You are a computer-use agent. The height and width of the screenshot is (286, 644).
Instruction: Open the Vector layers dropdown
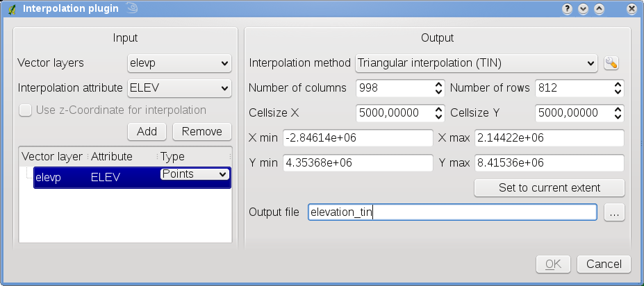(x=179, y=63)
